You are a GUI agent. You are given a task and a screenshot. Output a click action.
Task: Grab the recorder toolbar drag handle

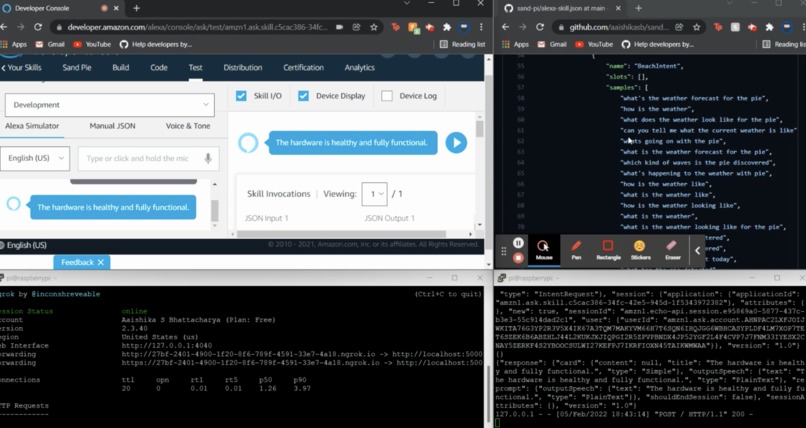click(x=503, y=251)
